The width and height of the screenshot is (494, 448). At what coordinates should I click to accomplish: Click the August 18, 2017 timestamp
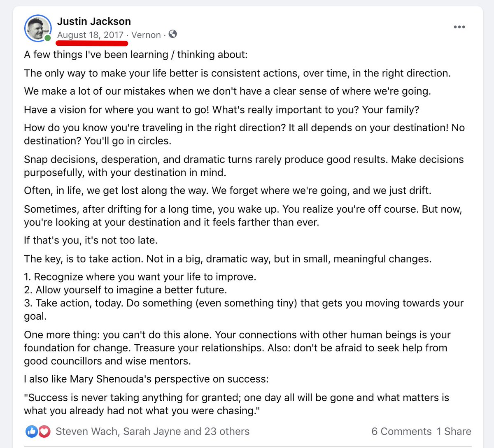(90, 35)
